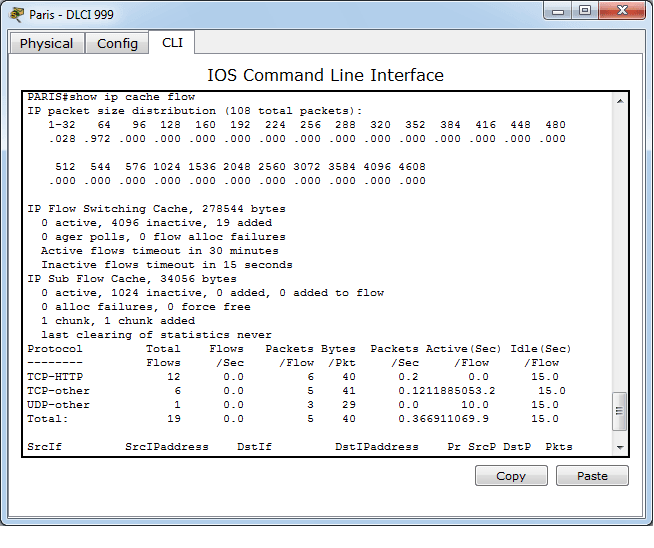The image size is (654, 548).
Task: Select the CLI tab
Action: (172, 43)
